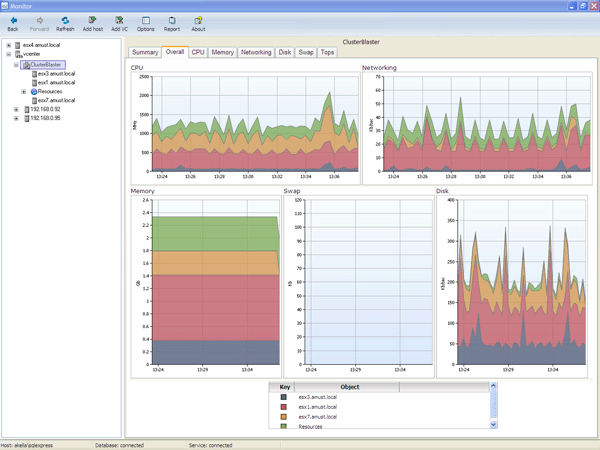Image resolution: width=600 pixels, height=450 pixels.
Task: Select ClusterBlaster label in the tree
Action: click(46, 65)
